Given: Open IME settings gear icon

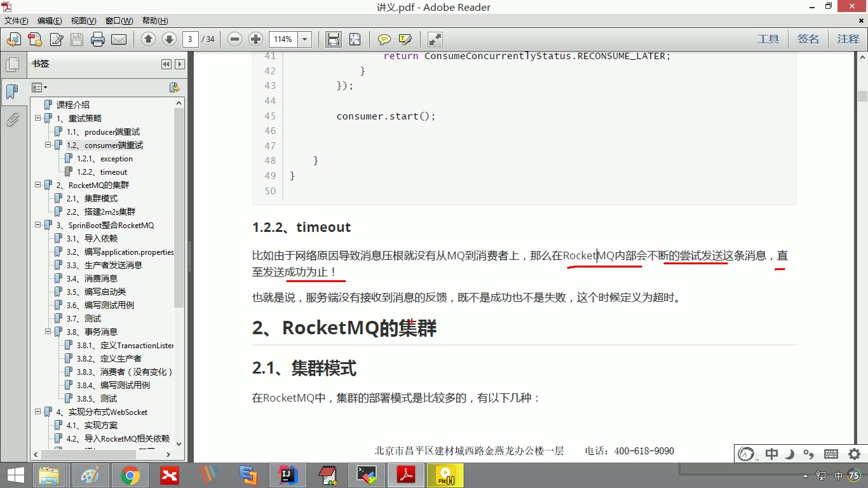Looking at the screenshot, I should coord(855,454).
